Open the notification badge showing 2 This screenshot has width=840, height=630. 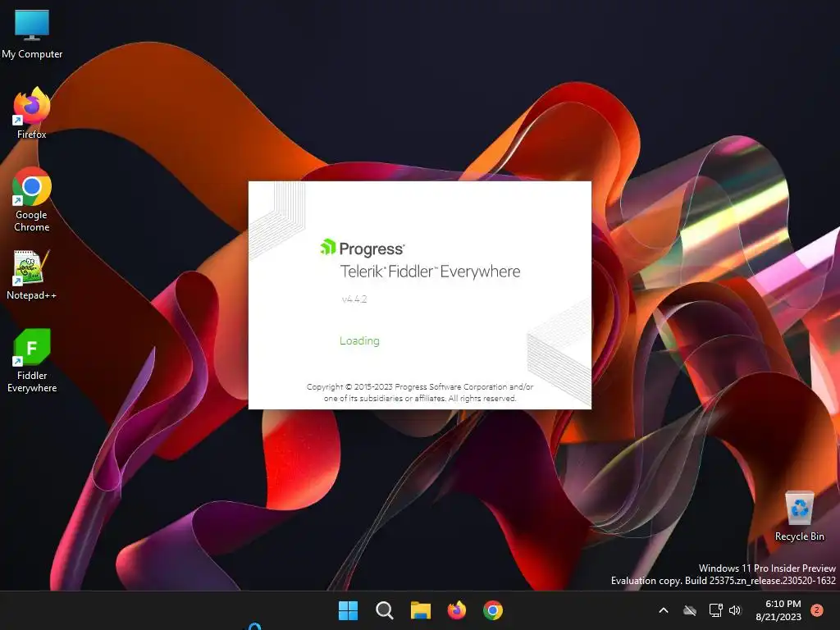(x=816, y=609)
